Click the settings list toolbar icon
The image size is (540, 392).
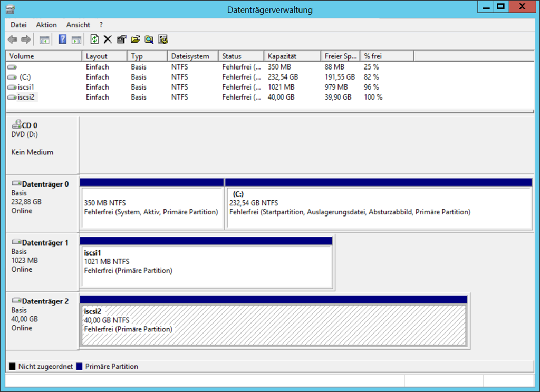[x=163, y=40]
